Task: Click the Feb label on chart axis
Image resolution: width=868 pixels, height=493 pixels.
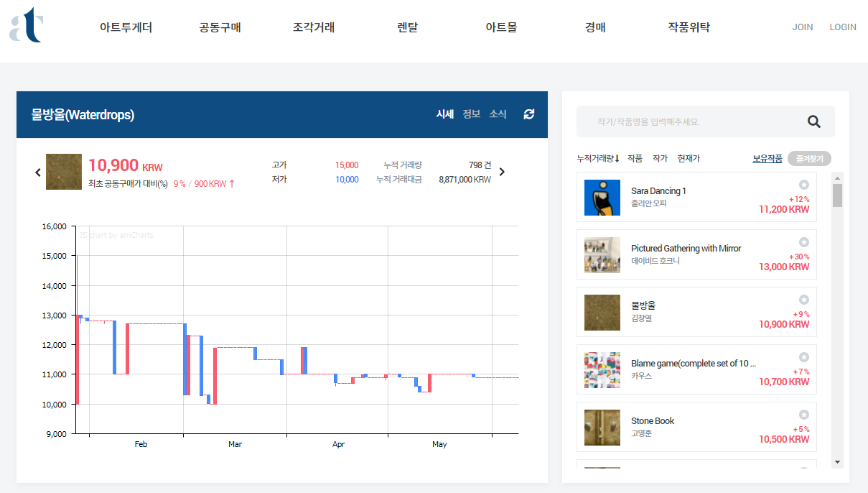Action: (141, 444)
